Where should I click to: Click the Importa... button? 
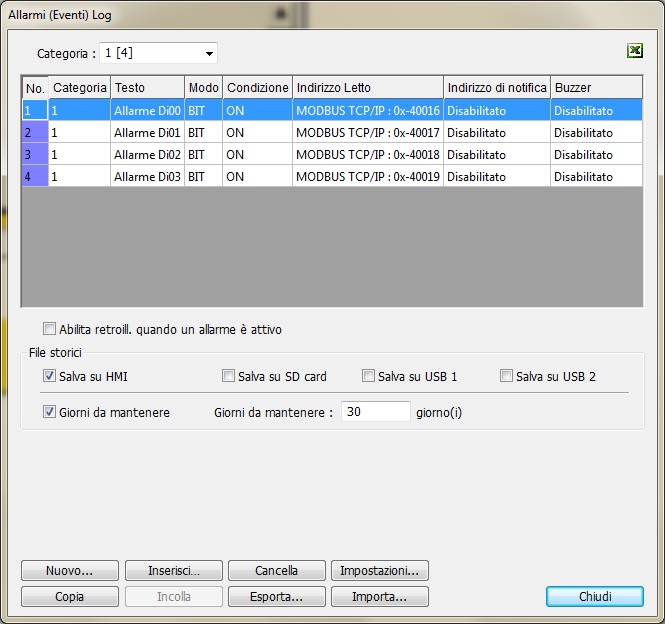tap(380, 596)
